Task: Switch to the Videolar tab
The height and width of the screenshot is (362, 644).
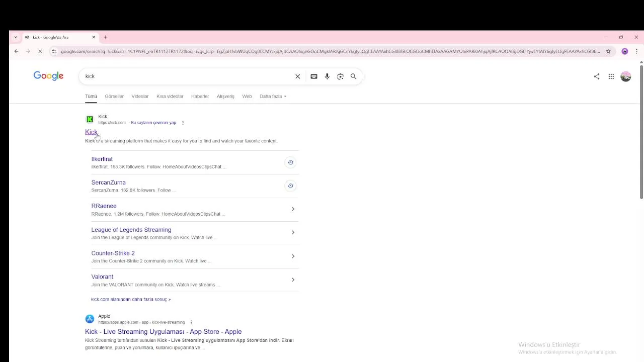Action: [x=140, y=97]
